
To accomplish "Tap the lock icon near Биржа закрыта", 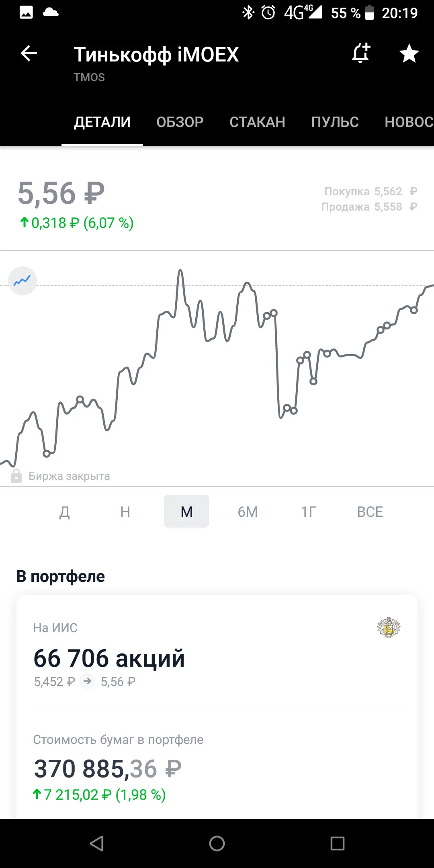I will pyautogui.click(x=16, y=476).
